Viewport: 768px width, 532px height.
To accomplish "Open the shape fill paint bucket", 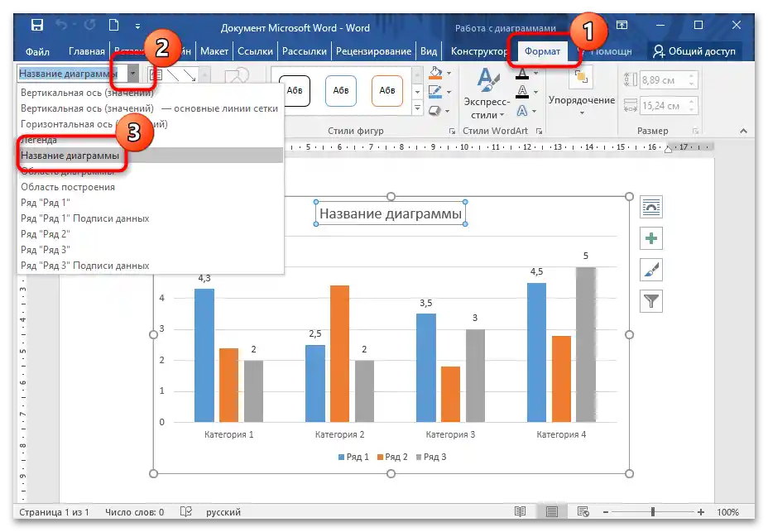I will click(x=435, y=74).
